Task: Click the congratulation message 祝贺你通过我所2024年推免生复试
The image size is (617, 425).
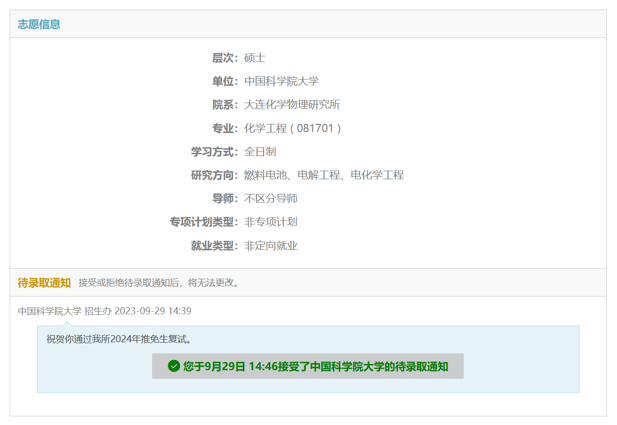Action: coord(119,339)
